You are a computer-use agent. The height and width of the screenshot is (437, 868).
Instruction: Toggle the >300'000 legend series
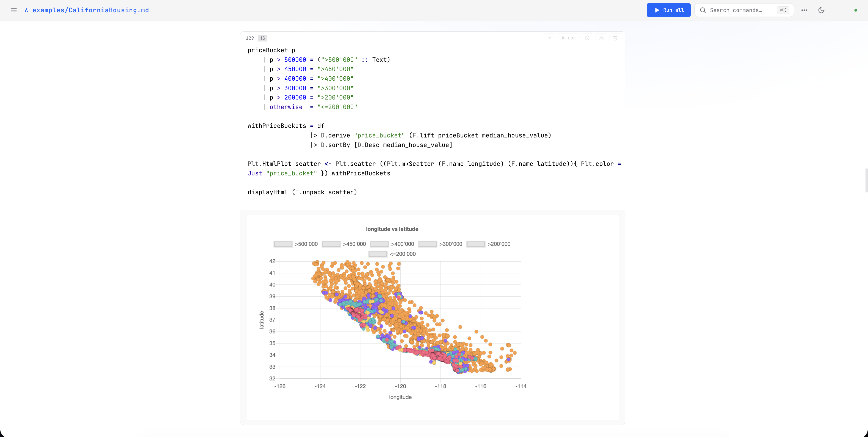point(440,244)
